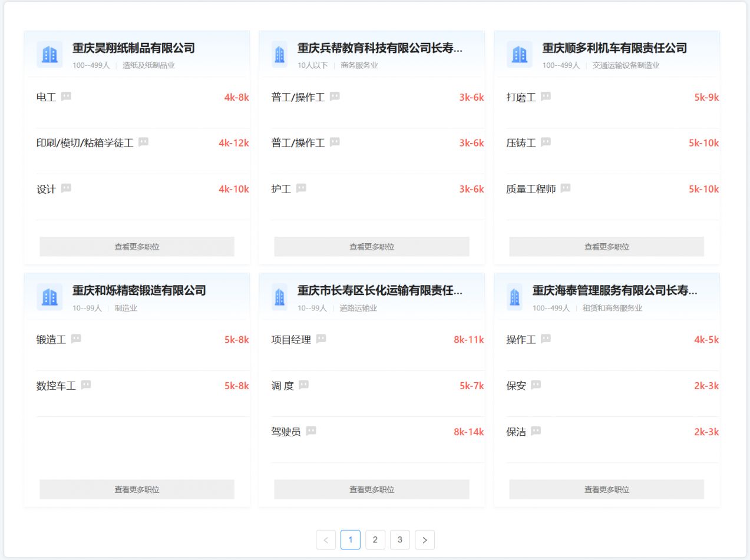
Task: Click 查看更多职位 under 重庆市长寿区长化运输公司
Action: (x=371, y=489)
